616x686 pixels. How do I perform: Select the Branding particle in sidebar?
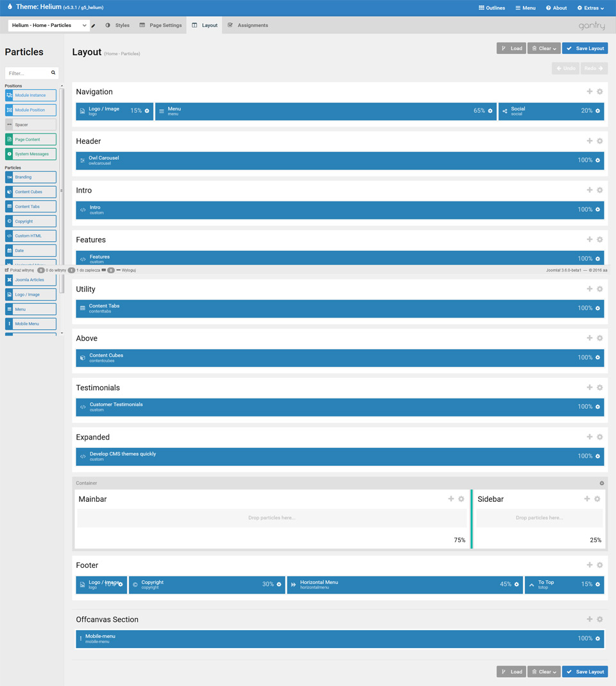point(31,177)
